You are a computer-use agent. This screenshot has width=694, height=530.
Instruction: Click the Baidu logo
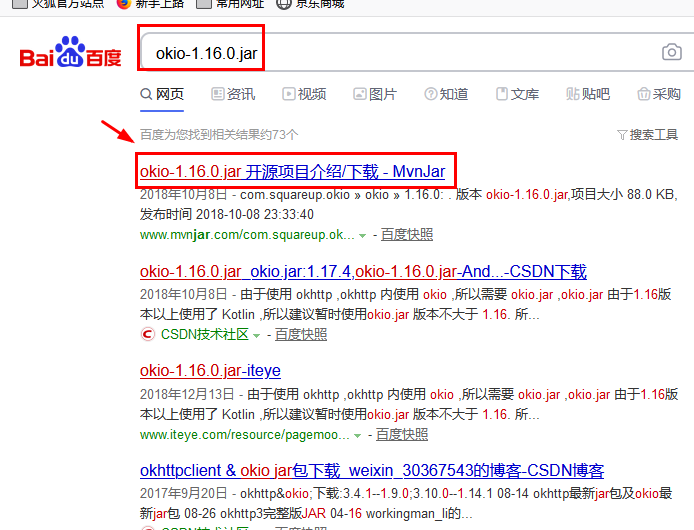pos(70,52)
